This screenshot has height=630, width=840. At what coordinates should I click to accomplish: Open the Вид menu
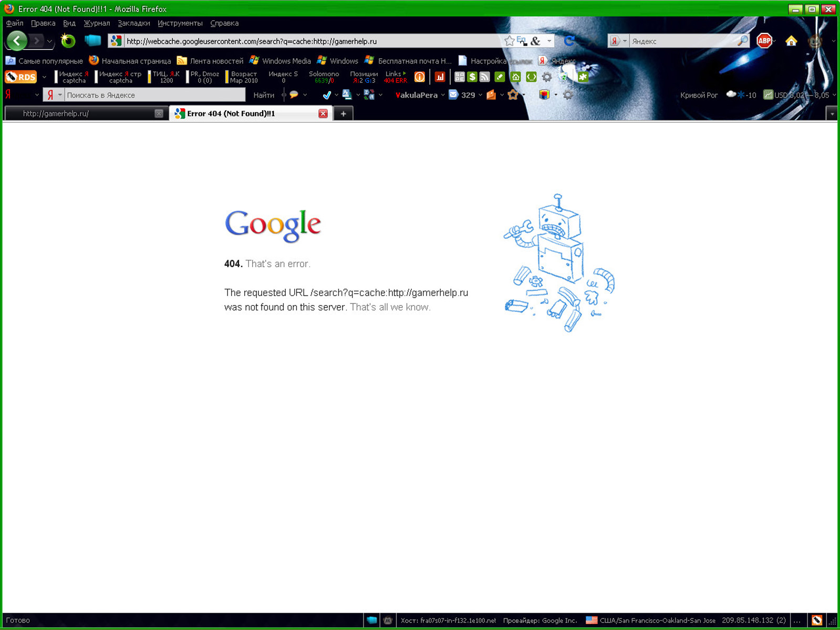tap(69, 23)
